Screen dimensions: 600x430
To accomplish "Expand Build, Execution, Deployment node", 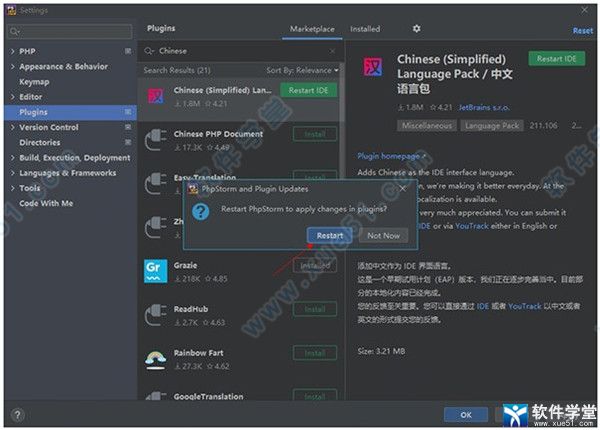I will [x=13, y=158].
